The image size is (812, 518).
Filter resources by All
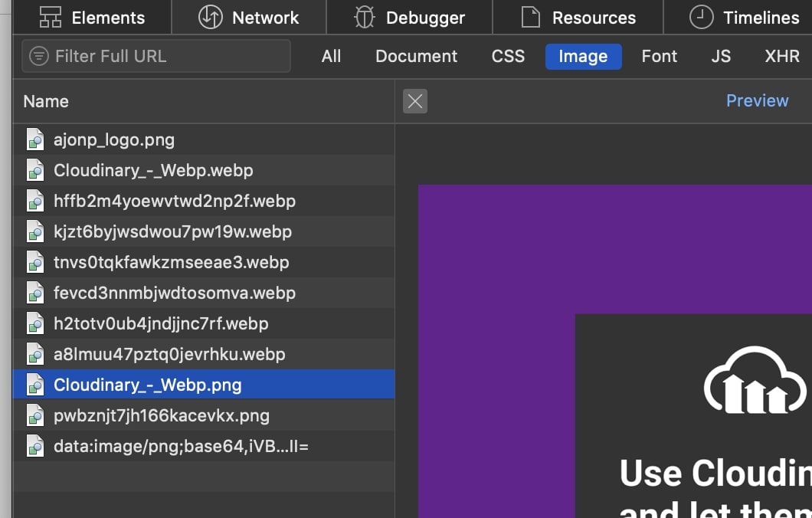[331, 56]
